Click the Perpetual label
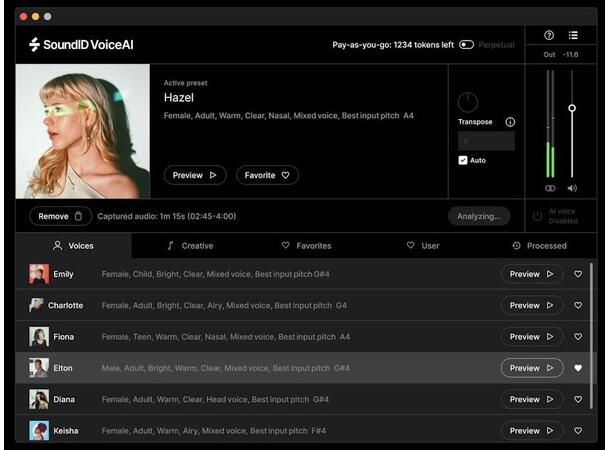Screen dimensions: 610x450 496,45
